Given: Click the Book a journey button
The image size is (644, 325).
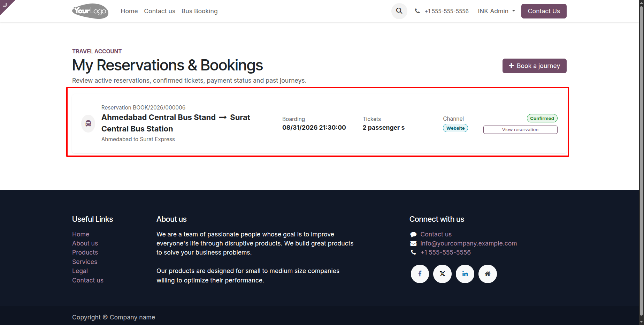Looking at the screenshot, I should [x=535, y=66].
